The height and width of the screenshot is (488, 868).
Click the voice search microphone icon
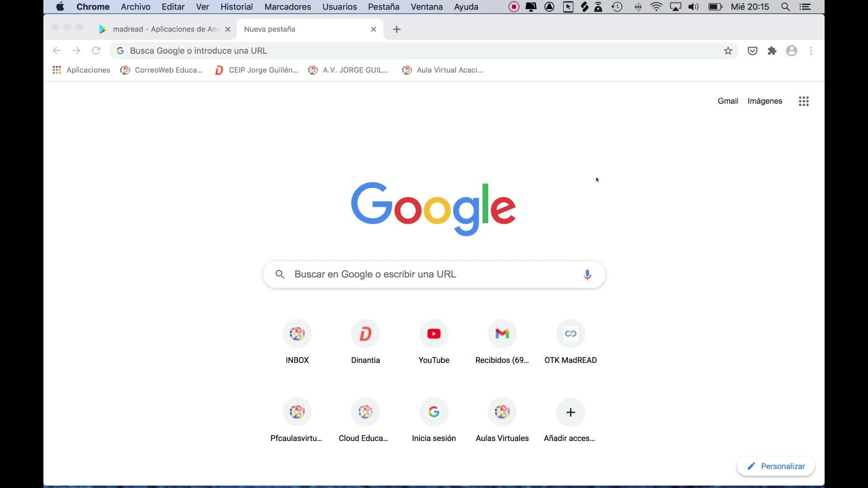tap(587, 274)
